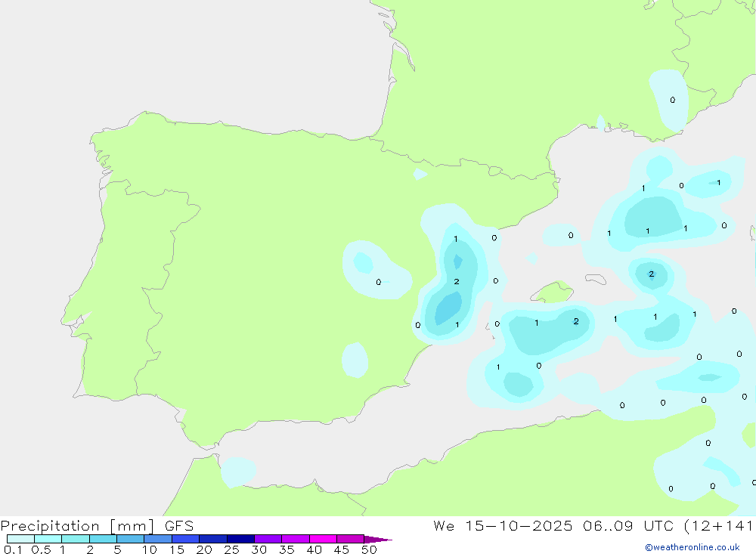The width and height of the screenshot is (756, 554).
Task: Click the 20–25 mm dark blue swatch
Action: click(x=213, y=539)
